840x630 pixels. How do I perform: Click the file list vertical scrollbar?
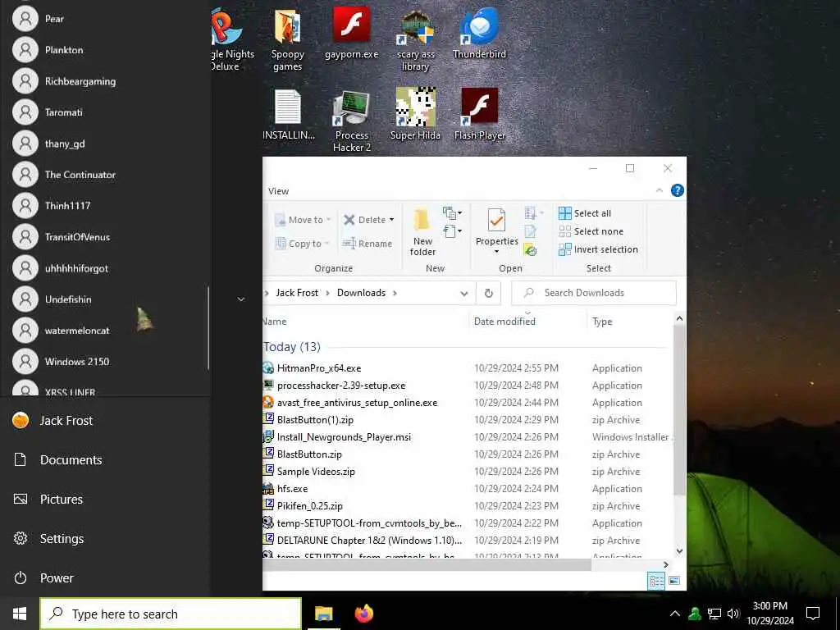click(x=679, y=410)
